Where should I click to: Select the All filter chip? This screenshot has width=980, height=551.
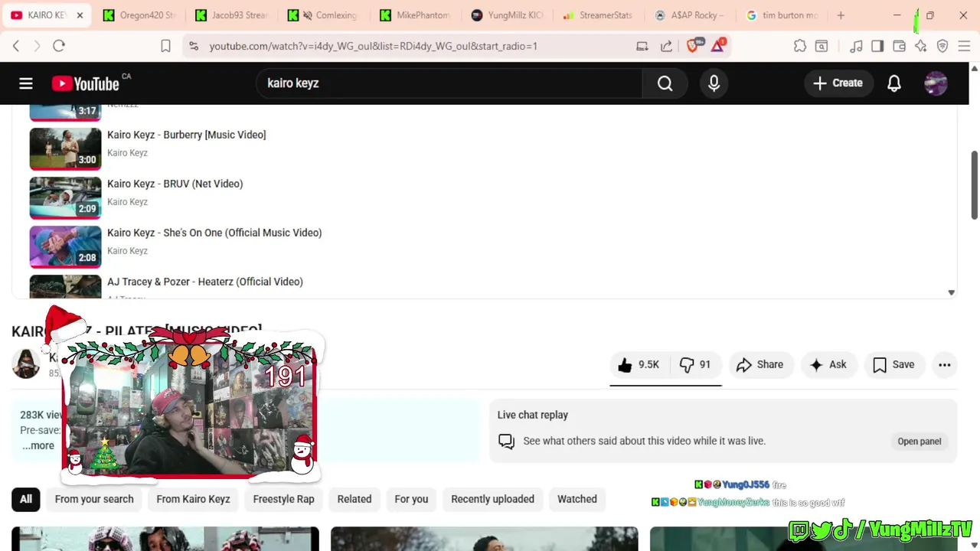(x=26, y=499)
